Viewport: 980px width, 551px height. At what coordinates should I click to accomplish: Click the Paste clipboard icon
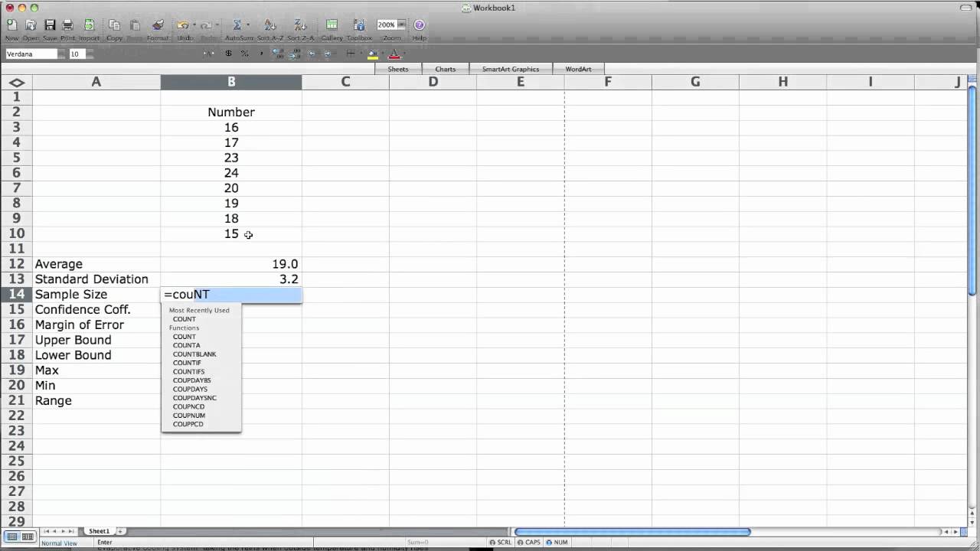pyautogui.click(x=135, y=25)
